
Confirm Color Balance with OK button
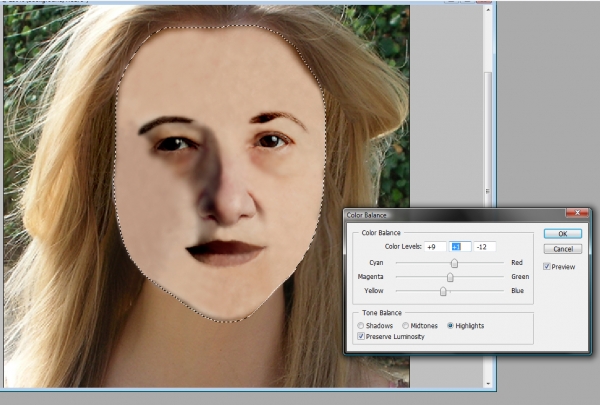tap(562, 234)
